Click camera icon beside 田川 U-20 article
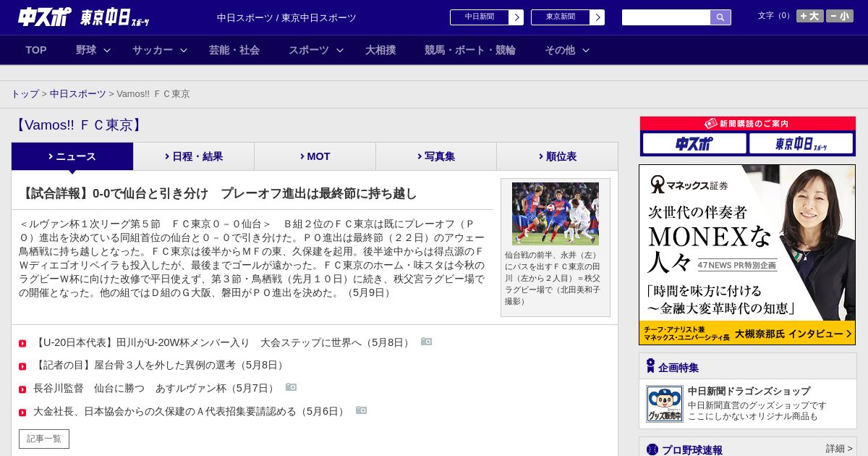This screenshot has width=868, height=456. coord(427,342)
